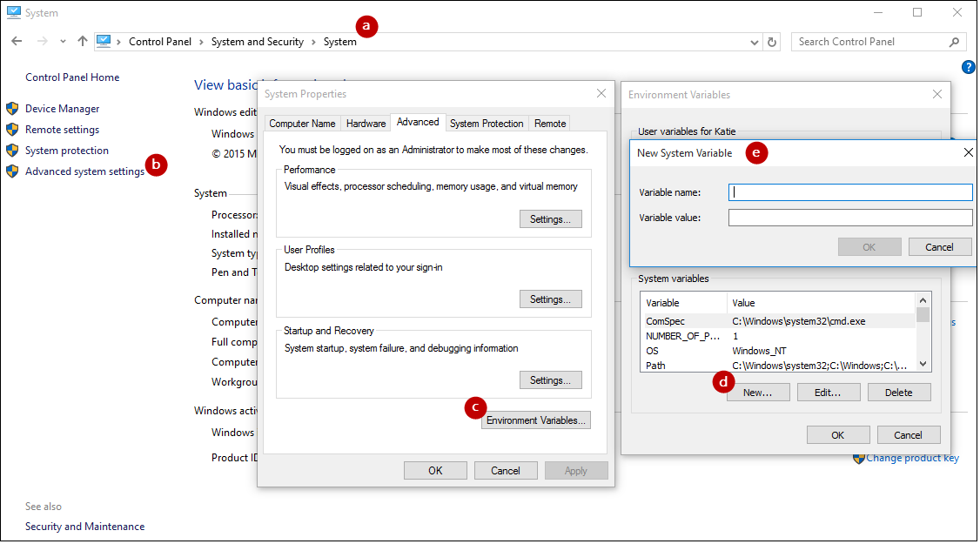Switch to the System Protection tab

(487, 124)
